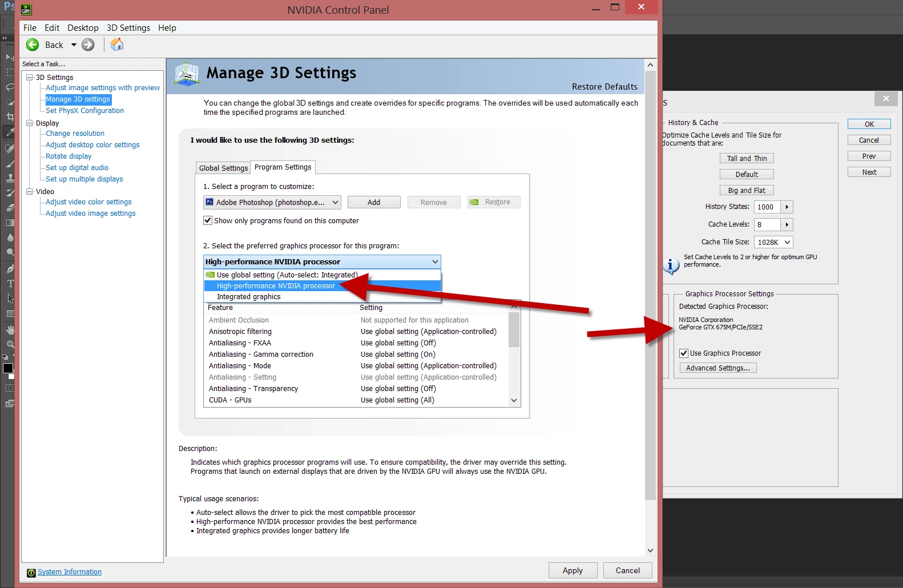Click Restore Defaults link
Image resolution: width=903 pixels, height=588 pixels.
point(604,87)
